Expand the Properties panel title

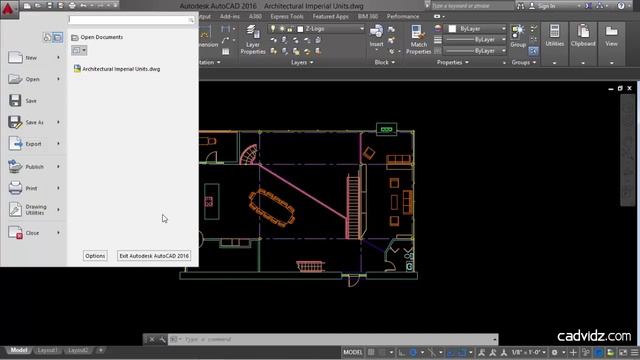pos(453,62)
